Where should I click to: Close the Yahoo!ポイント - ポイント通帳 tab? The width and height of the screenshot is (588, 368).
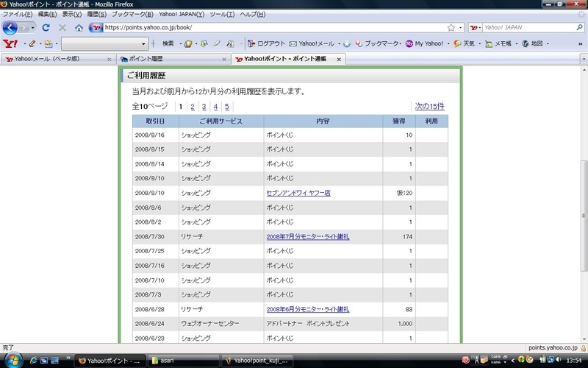[x=339, y=60]
